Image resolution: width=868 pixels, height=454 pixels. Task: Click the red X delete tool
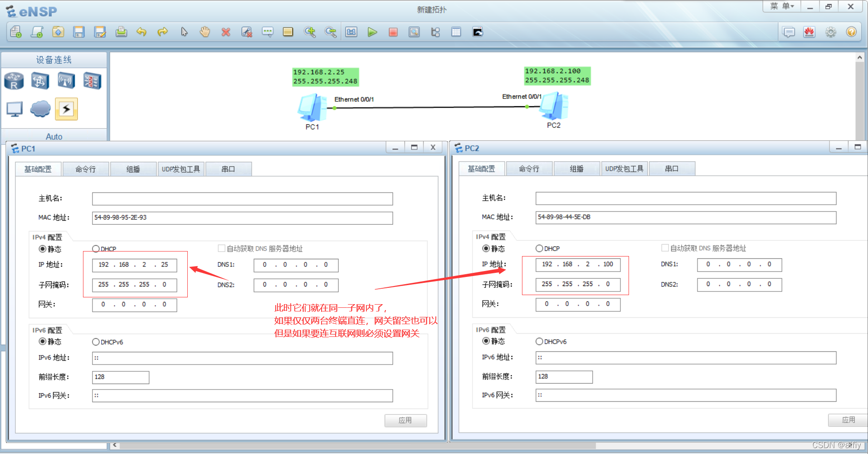click(226, 32)
